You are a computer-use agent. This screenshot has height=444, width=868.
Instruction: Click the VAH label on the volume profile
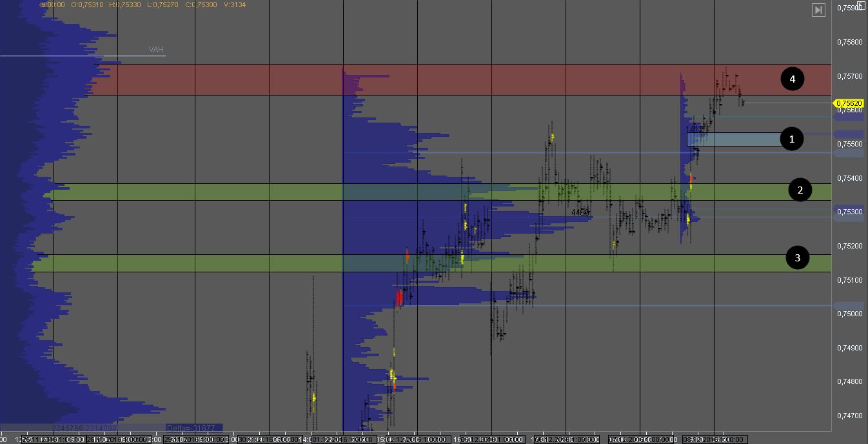click(x=156, y=50)
